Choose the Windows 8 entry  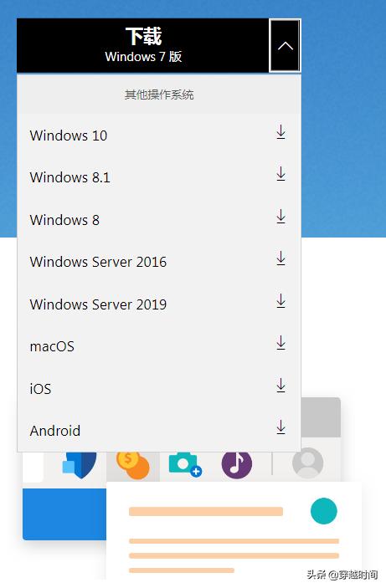point(159,220)
